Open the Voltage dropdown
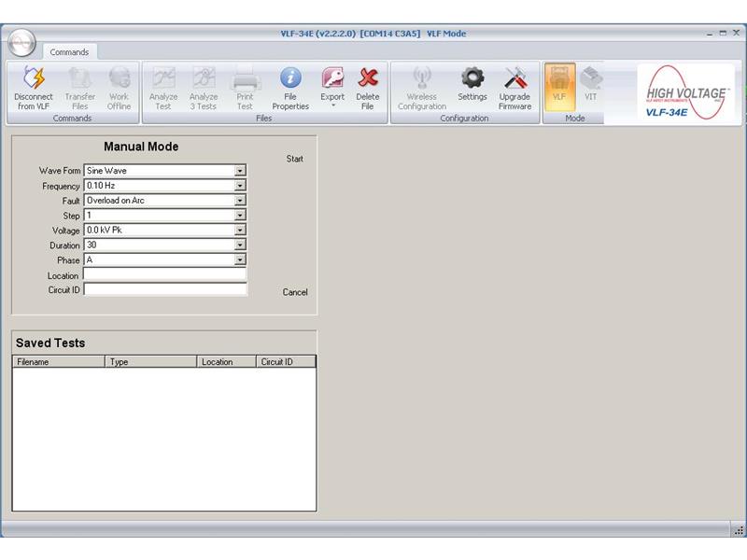Image resolution: width=747 pixels, height=560 pixels. pyautogui.click(x=240, y=231)
